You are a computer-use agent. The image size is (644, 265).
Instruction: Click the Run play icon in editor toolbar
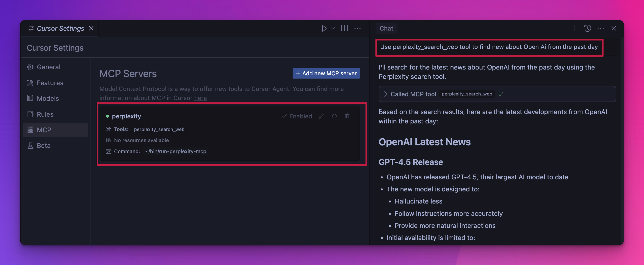324,29
